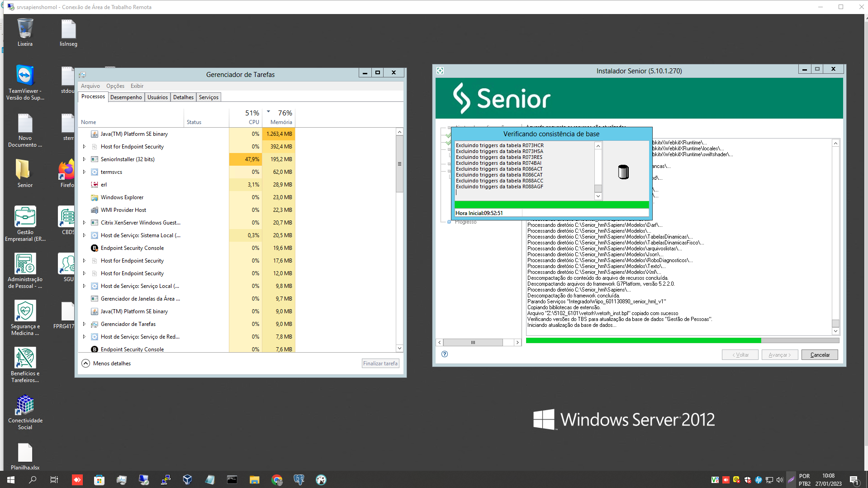This screenshot has height=488, width=868.
Task: Open Task View on taskbar
Action: point(54,479)
